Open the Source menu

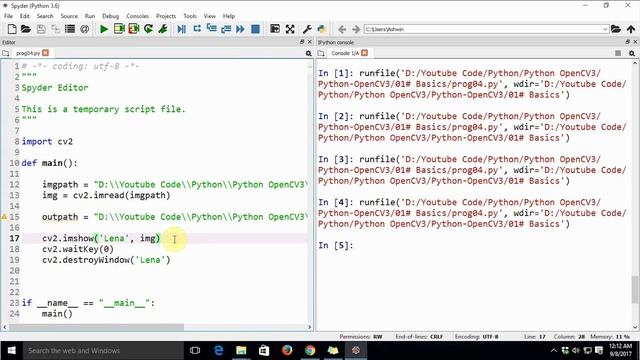click(69, 16)
